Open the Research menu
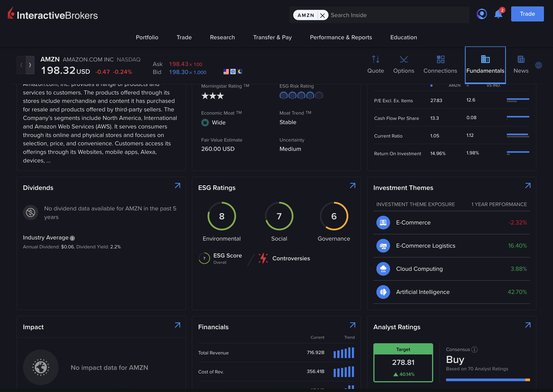The width and height of the screenshot is (553, 392). point(222,37)
